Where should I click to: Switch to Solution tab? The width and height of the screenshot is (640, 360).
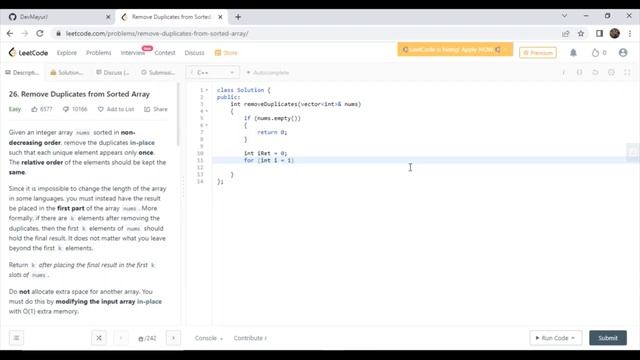click(67, 72)
